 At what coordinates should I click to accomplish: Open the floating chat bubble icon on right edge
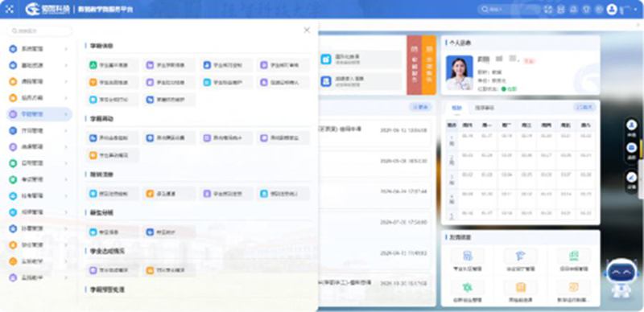click(x=632, y=148)
